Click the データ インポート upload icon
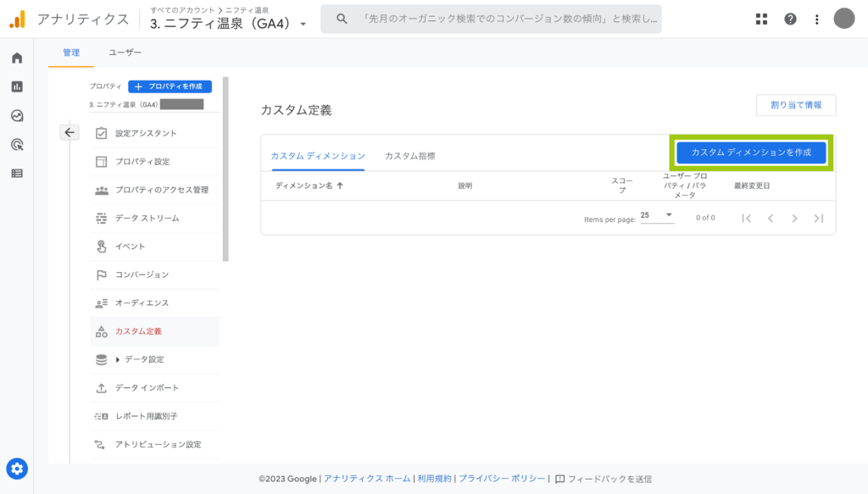 coord(102,388)
